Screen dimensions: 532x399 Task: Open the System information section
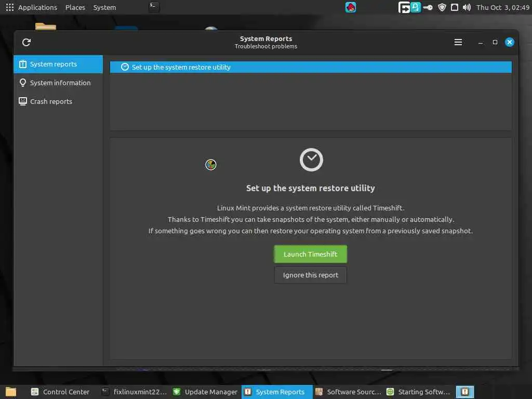(58, 83)
